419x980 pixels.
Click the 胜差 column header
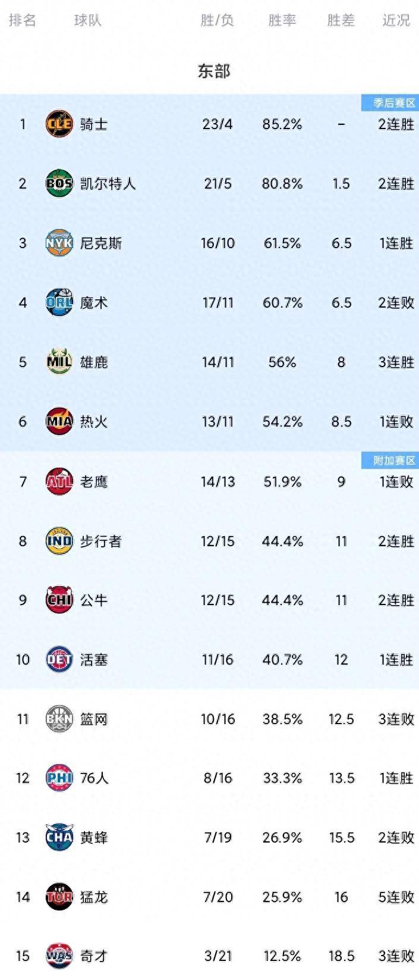pos(341,20)
